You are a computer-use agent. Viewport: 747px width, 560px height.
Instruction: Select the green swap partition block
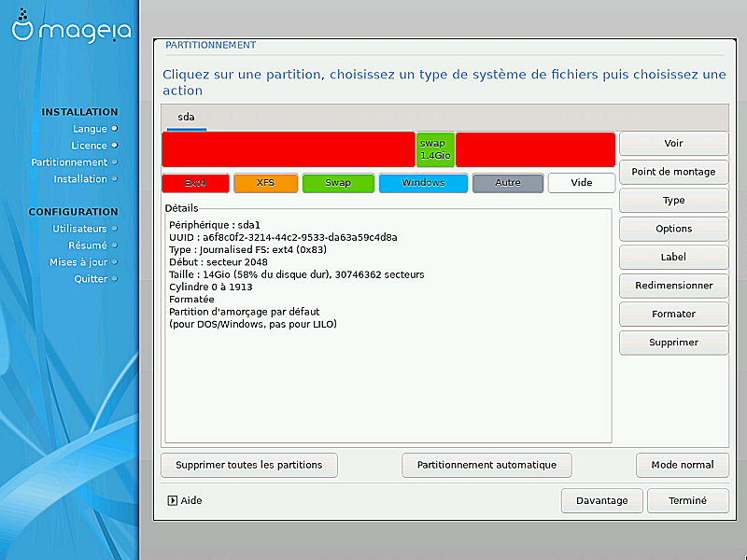pos(435,149)
